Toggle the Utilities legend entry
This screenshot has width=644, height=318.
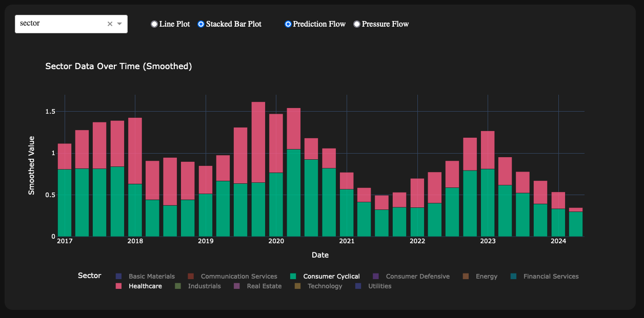coord(379,286)
